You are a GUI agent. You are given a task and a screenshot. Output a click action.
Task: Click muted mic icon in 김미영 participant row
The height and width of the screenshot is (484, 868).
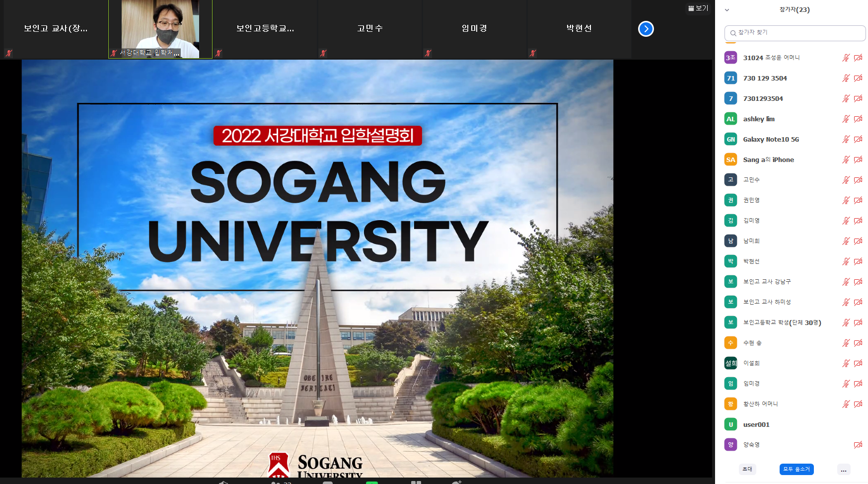(846, 221)
